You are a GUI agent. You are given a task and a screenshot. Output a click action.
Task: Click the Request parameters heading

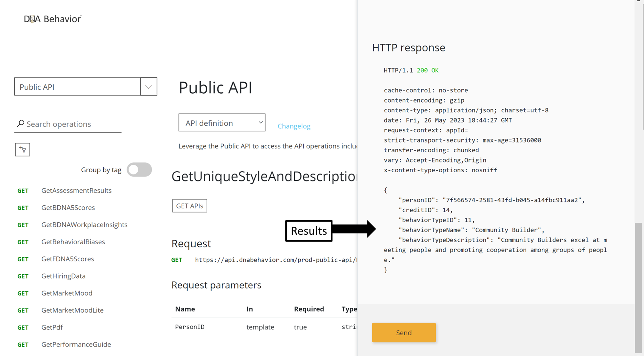tap(216, 285)
